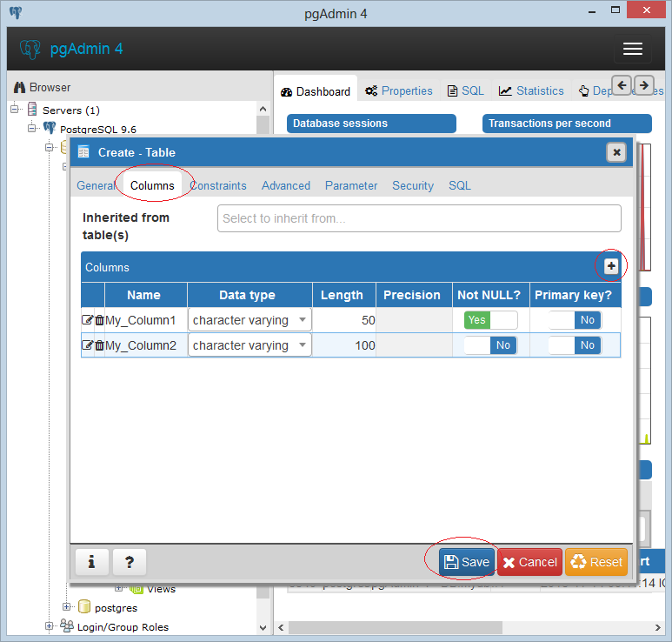
Task: Click the horizontal scrollbar in dashboard panel
Action: [396, 627]
